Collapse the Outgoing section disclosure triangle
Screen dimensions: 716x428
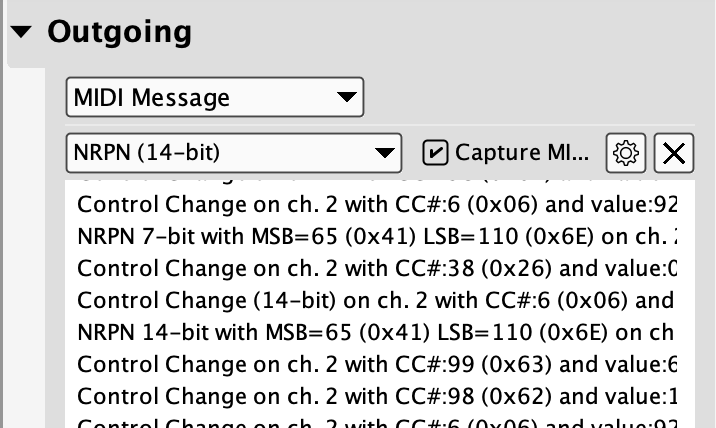click(x=22, y=32)
